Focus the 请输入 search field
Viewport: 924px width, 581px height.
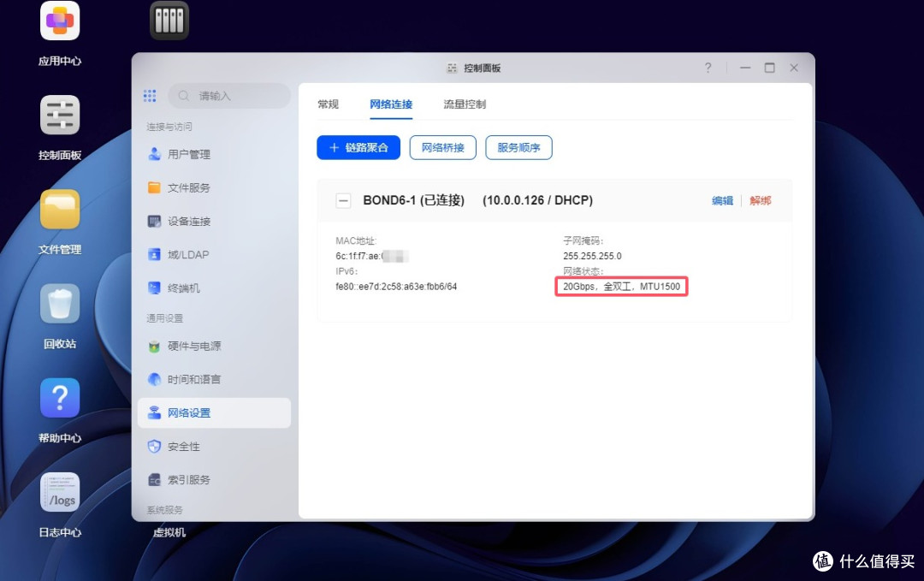point(229,96)
